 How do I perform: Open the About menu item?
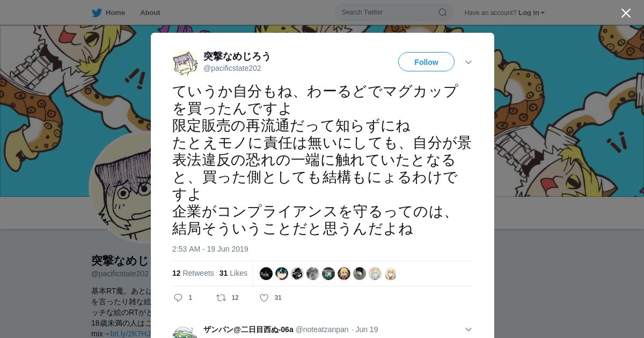150,13
